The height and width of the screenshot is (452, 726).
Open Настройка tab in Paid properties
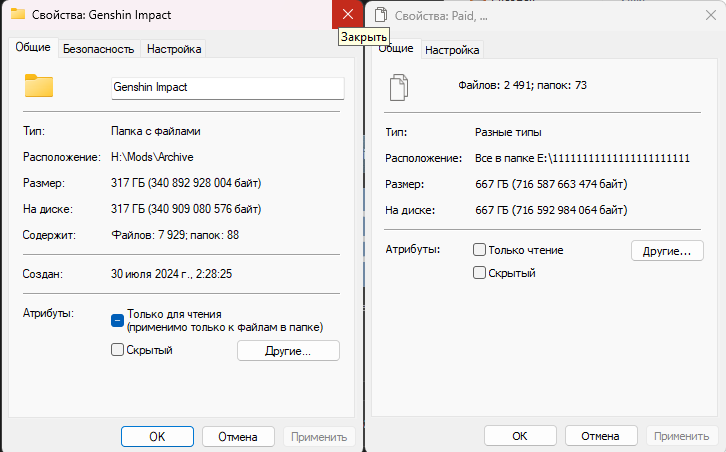tap(452, 50)
